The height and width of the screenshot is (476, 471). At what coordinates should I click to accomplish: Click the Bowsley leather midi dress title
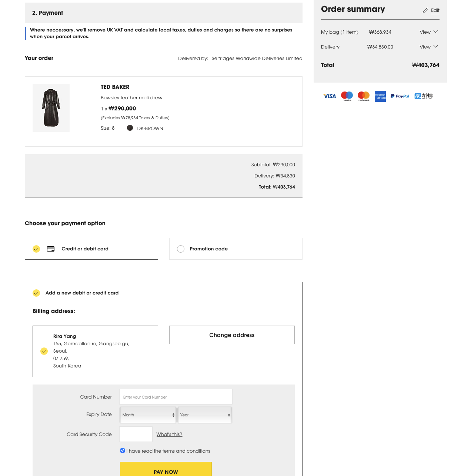131,98
